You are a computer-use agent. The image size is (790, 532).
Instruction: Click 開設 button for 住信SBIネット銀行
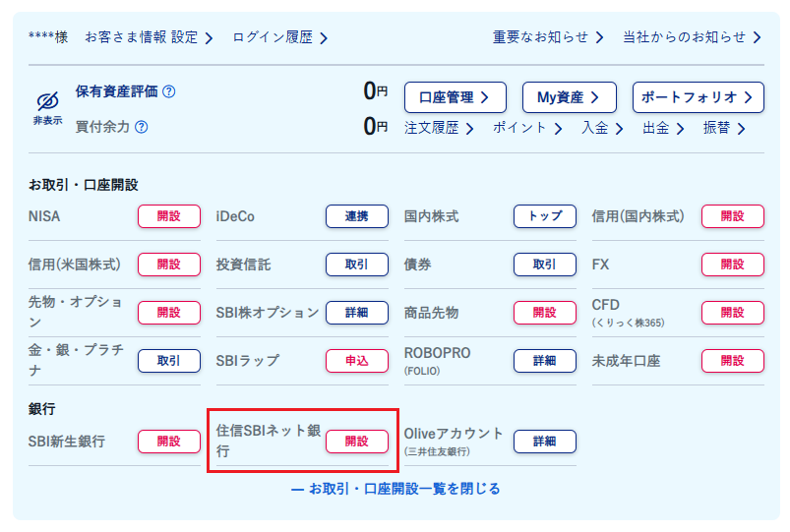357,442
